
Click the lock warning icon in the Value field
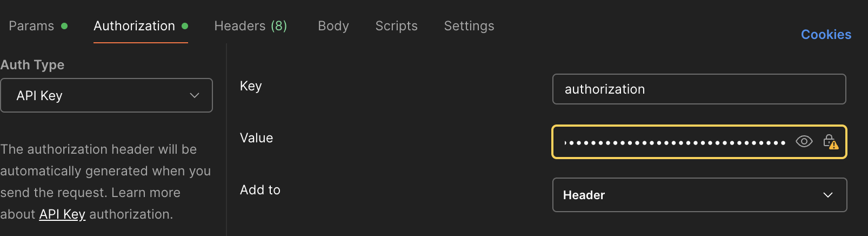click(x=830, y=142)
